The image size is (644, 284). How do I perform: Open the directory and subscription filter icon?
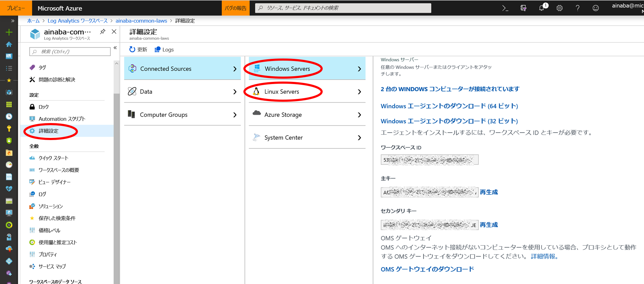pyautogui.click(x=524, y=8)
